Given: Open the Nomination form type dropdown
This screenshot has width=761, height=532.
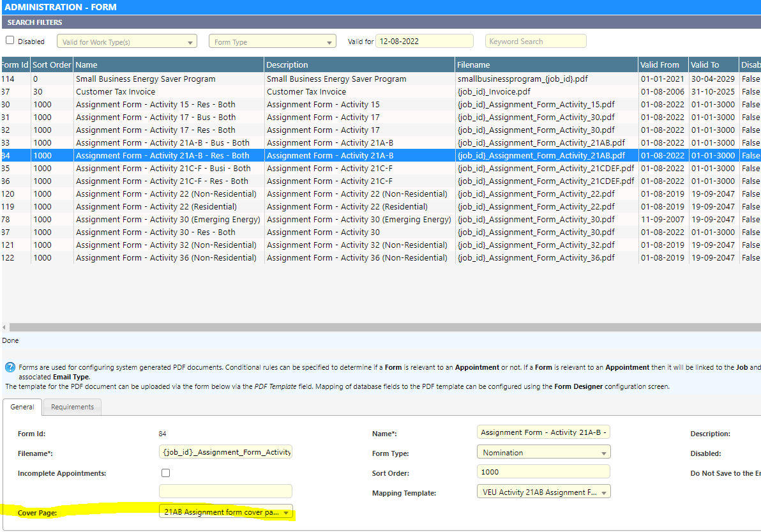Looking at the screenshot, I should 543,452.
